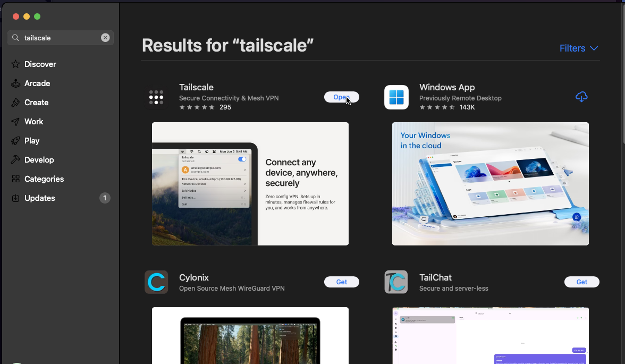The height and width of the screenshot is (364, 625).
Task: Close the App Store window
Action: point(16,16)
